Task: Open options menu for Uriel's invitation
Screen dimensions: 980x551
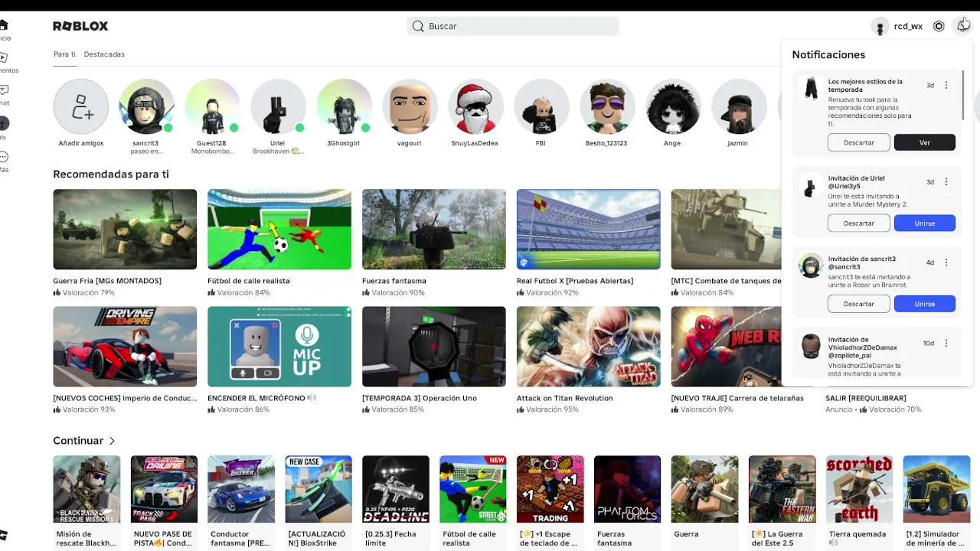Action: [x=946, y=182]
